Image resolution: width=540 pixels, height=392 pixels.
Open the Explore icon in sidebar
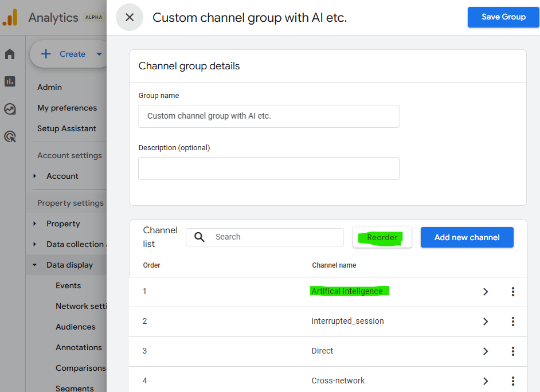tap(10, 109)
